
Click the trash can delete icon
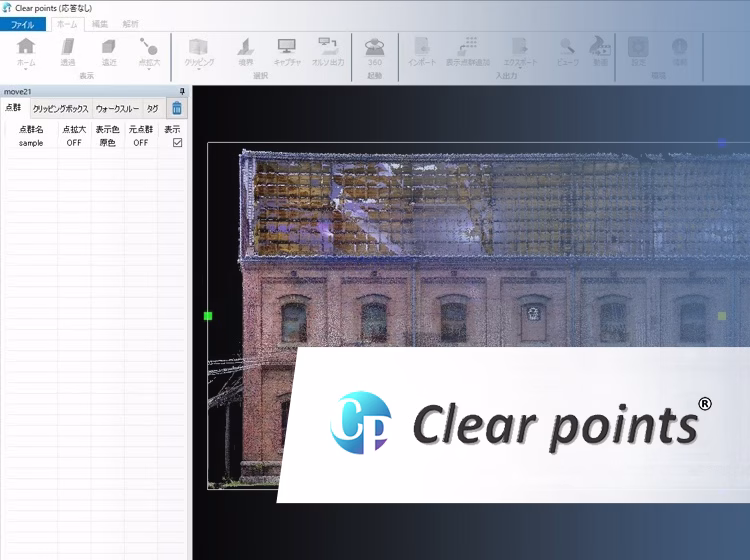pos(177,108)
